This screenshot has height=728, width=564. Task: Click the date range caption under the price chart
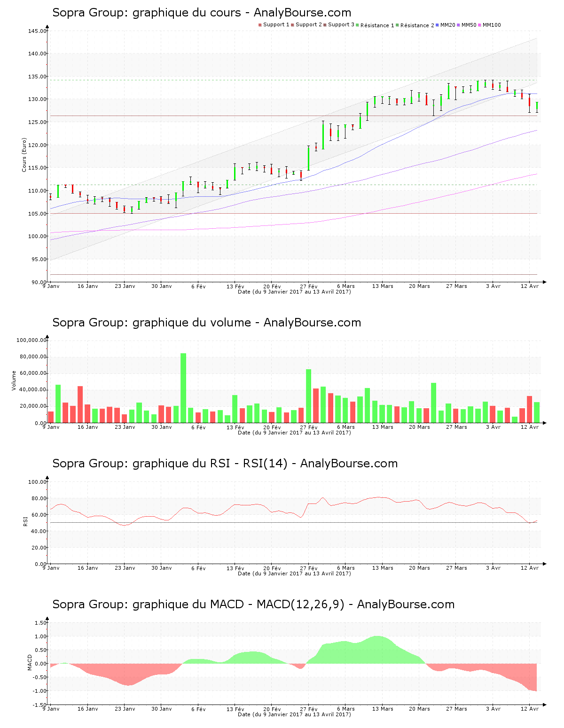[x=294, y=292]
